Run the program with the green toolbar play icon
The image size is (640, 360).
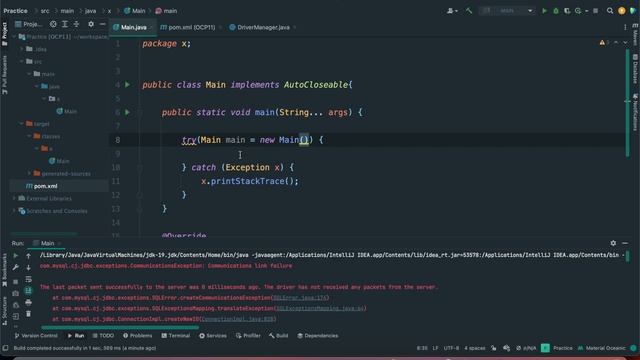(544, 11)
